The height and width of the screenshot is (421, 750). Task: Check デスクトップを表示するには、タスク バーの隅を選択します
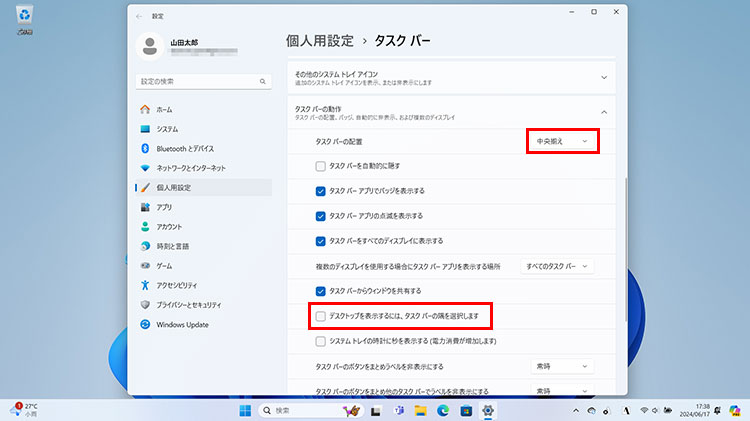(x=320, y=316)
